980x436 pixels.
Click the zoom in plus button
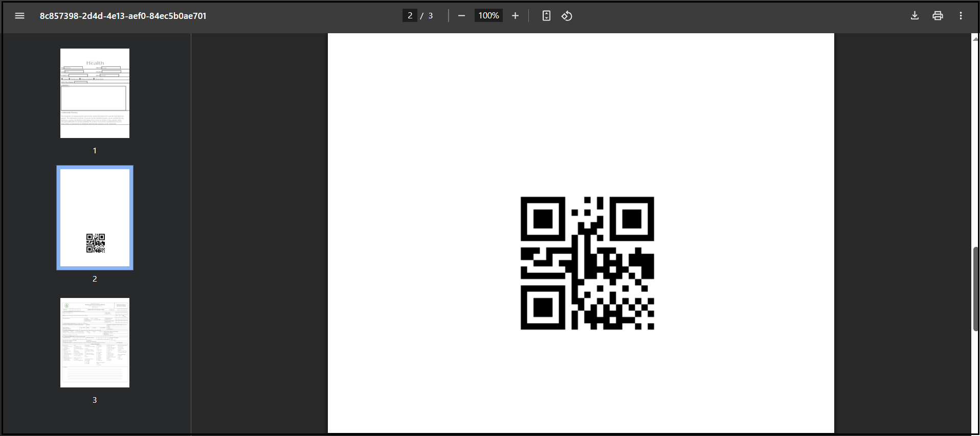(x=515, y=16)
